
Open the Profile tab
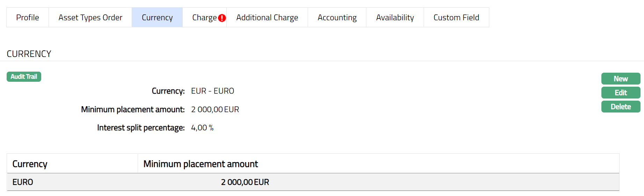click(28, 17)
